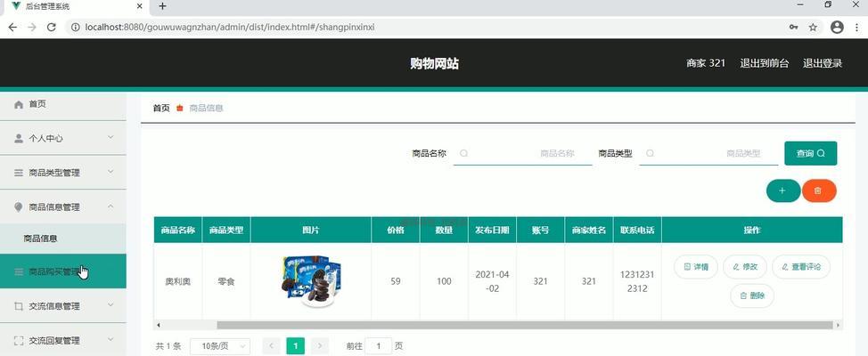Click the green plus add button
The height and width of the screenshot is (356, 868).
(x=782, y=190)
